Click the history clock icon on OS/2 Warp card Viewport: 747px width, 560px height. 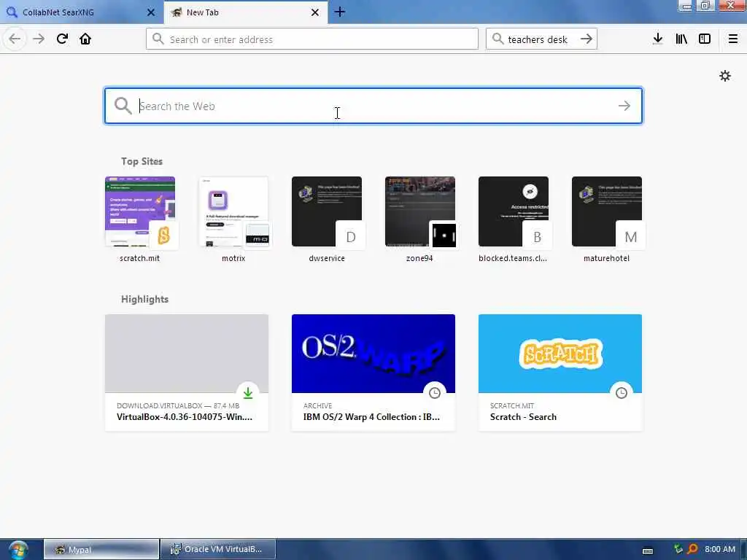click(x=435, y=393)
